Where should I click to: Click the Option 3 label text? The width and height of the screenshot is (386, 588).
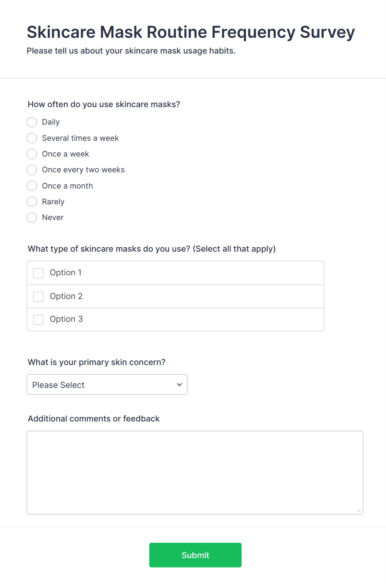66,319
